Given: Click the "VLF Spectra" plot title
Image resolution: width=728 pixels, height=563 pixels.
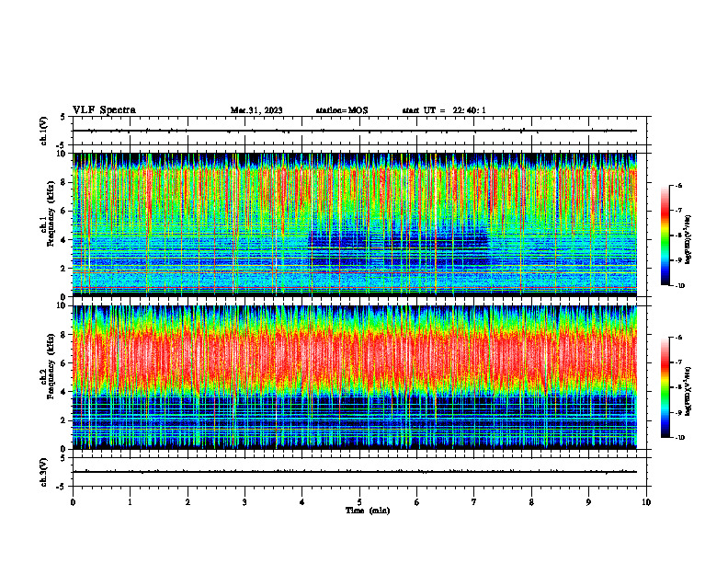Looking at the screenshot, I should pos(104,110).
